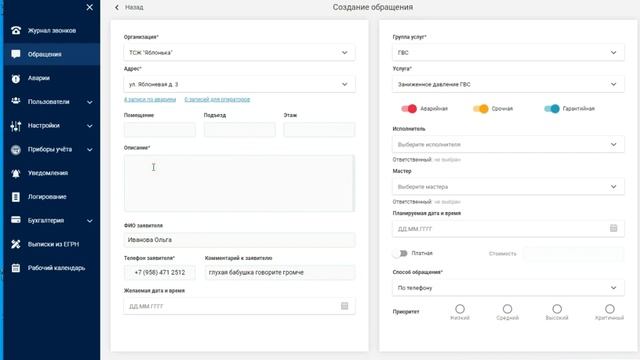640x360 pixels.
Task: Click the Стоимость input field
Action: tap(573, 253)
